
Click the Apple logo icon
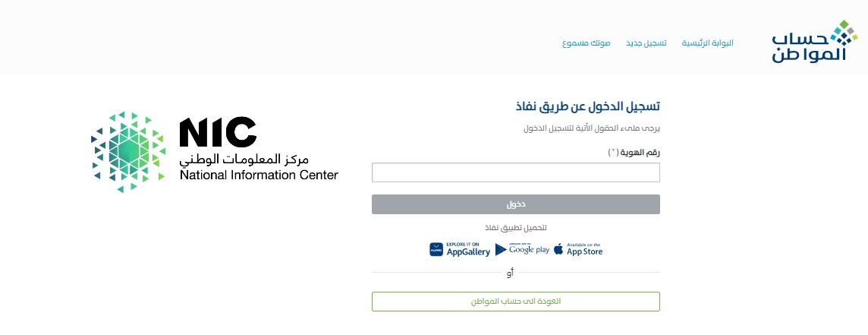pos(558,249)
